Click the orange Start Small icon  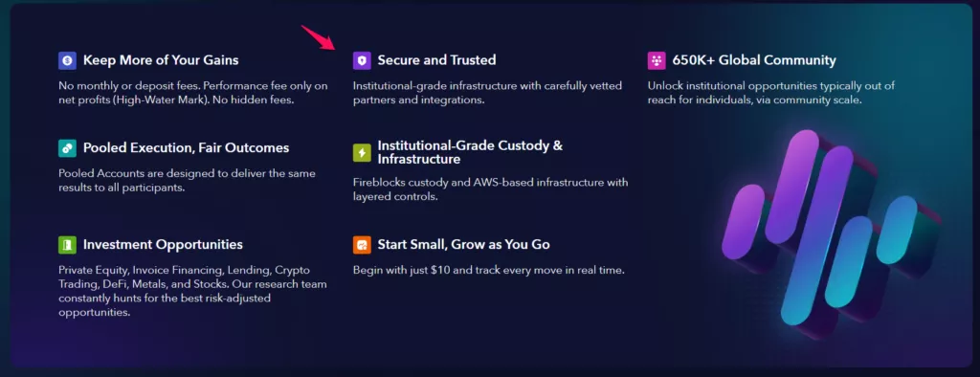tap(362, 244)
